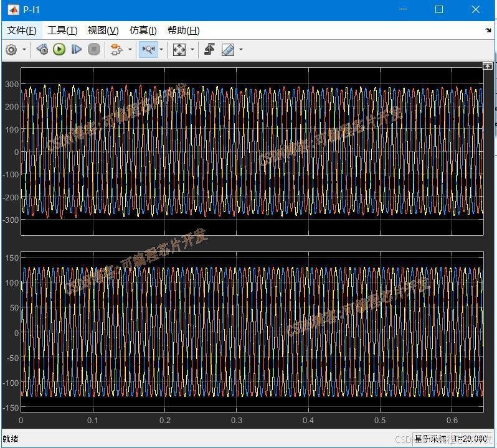
Task: Open the 工具(T) menu
Action: (x=62, y=30)
